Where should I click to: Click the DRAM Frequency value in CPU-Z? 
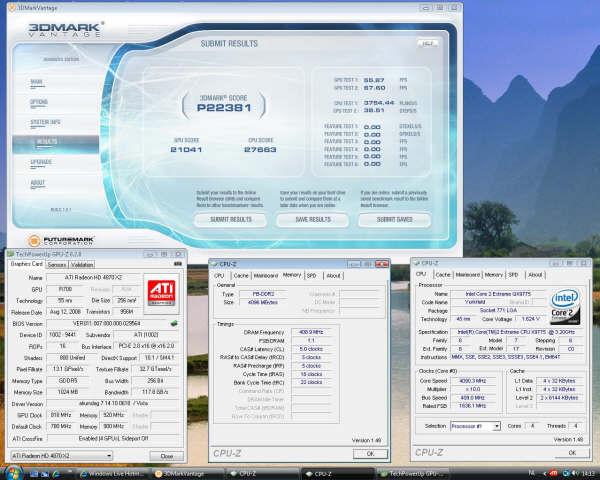tap(311, 332)
